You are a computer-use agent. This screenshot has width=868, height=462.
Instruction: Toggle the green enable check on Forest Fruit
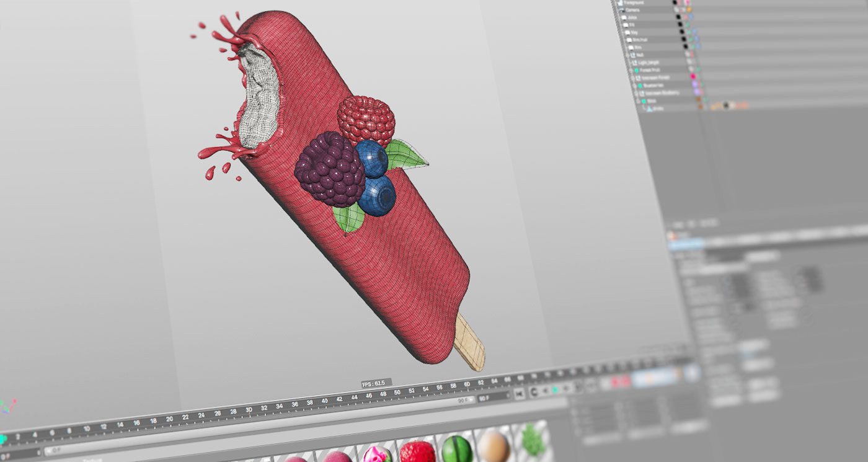point(699,69)
